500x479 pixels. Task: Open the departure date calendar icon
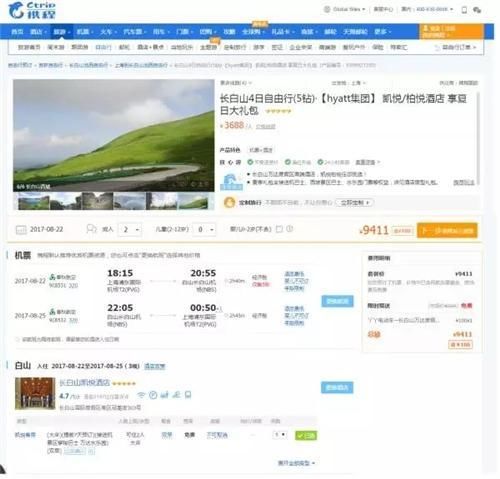pos(21,230)
